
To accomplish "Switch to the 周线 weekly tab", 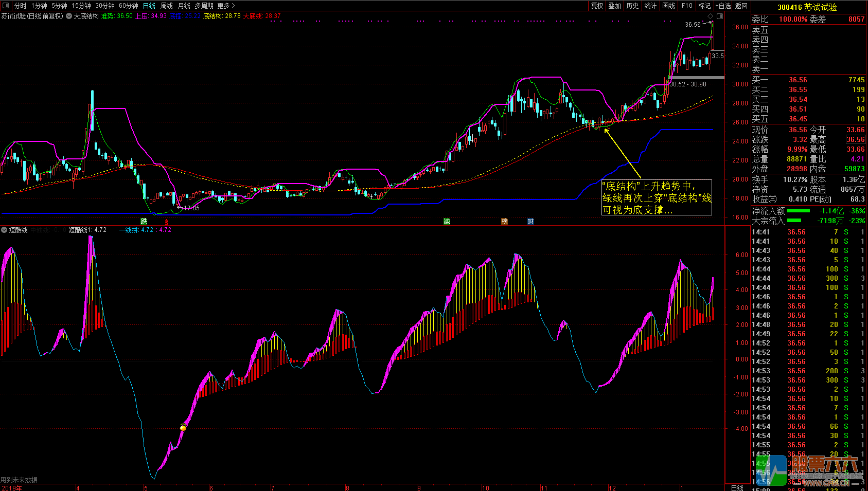I will [x=167, y=6].
